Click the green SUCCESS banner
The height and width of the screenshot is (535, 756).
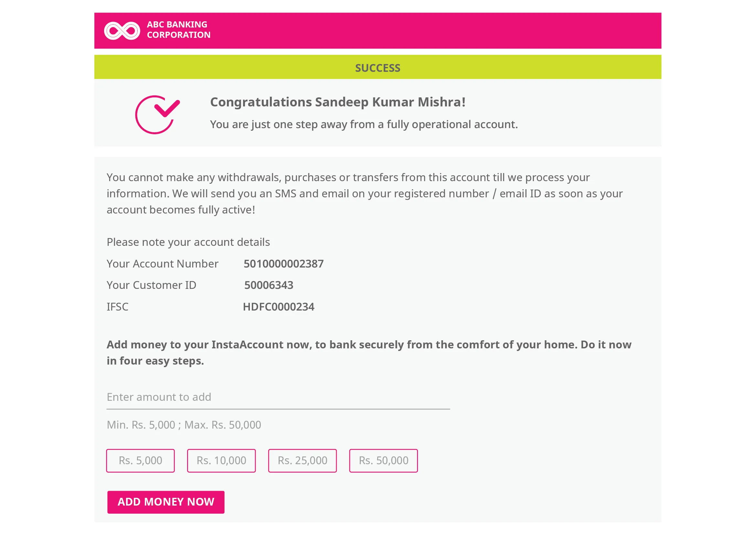click(377, 68)
